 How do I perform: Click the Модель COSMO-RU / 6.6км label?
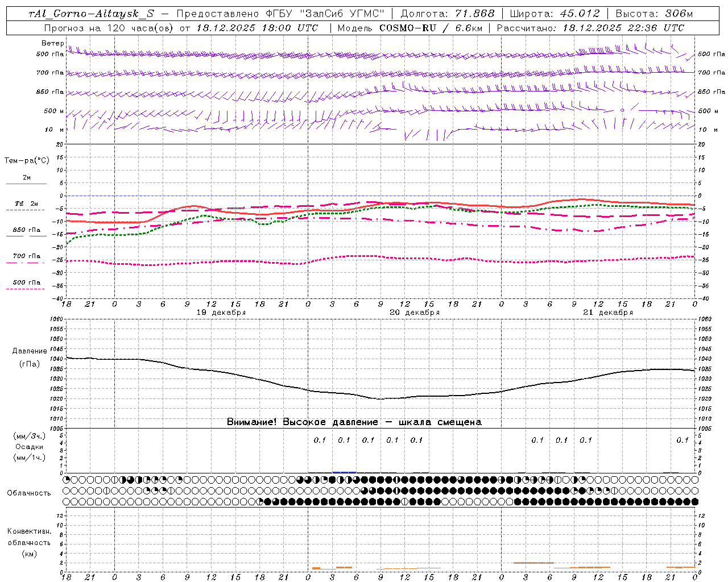409,28
